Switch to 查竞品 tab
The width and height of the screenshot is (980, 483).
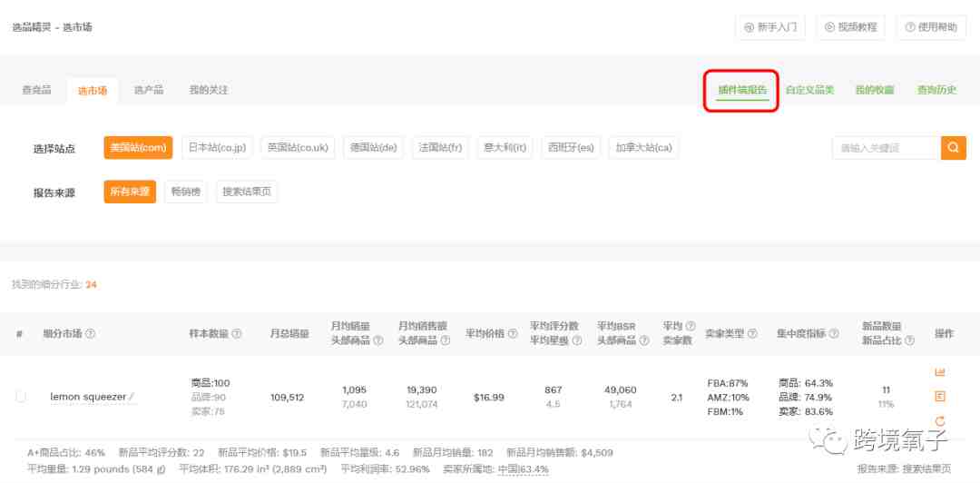click(x=37, y=90)
